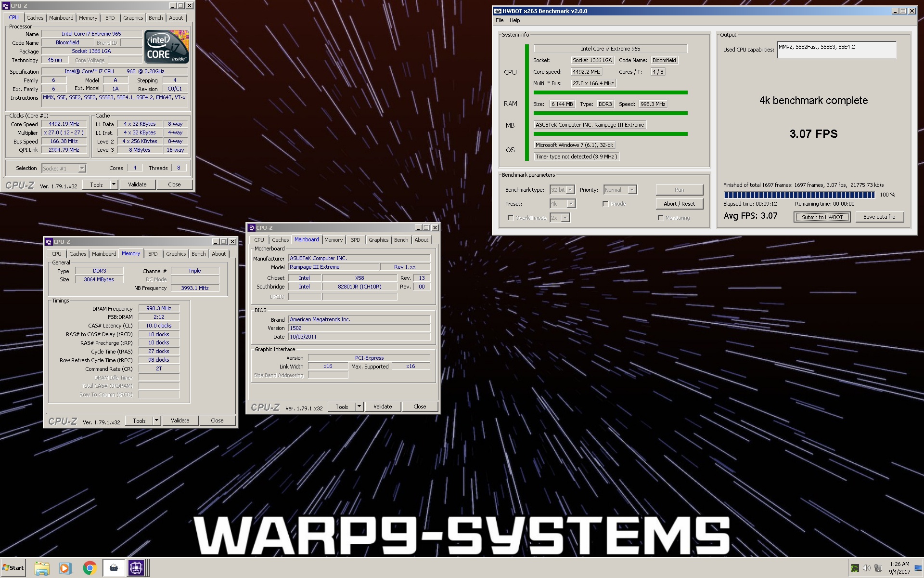Click Abort / Reset button
924x578 pixels.
coord(679,204)
